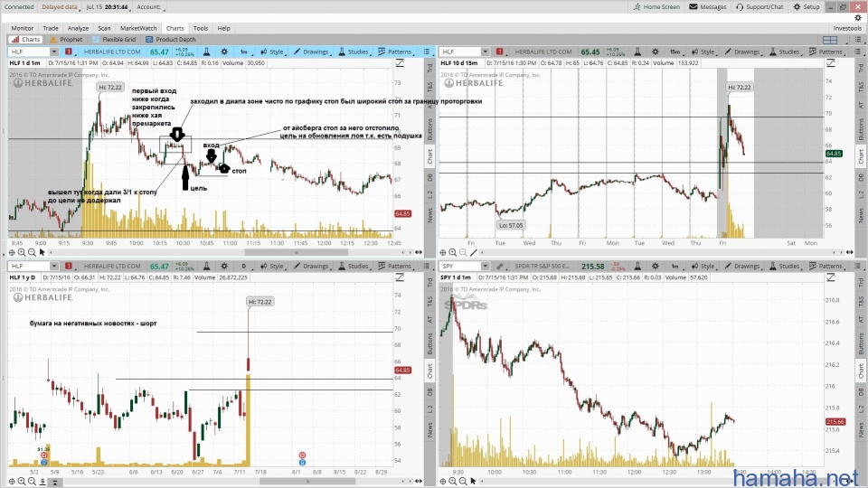Image resolution: width=868 pixels, height=488 pixels.
Task: Go to Home Screen
Action: point(656,6)
